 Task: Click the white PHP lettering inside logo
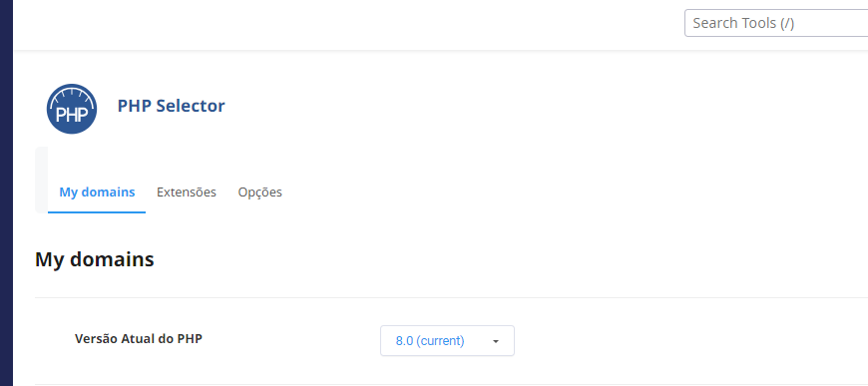pyautogui.click(x=72, y=115)
